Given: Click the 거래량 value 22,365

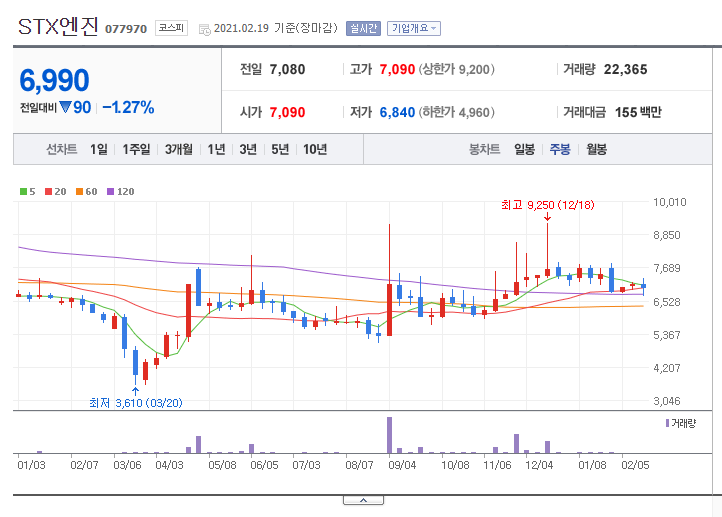Looking at the screenshot, I should click(x=625, y=70).
